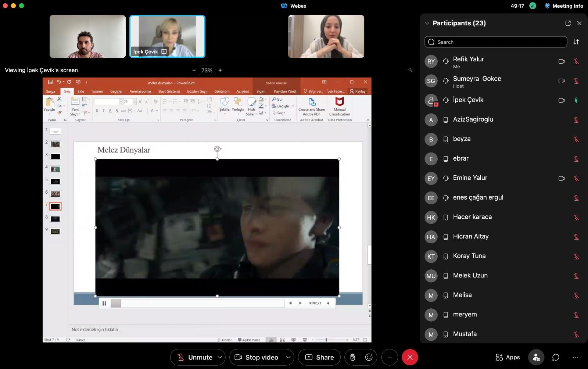Click the Bul find command
The image size is (588, 369).
pos(277,99)
